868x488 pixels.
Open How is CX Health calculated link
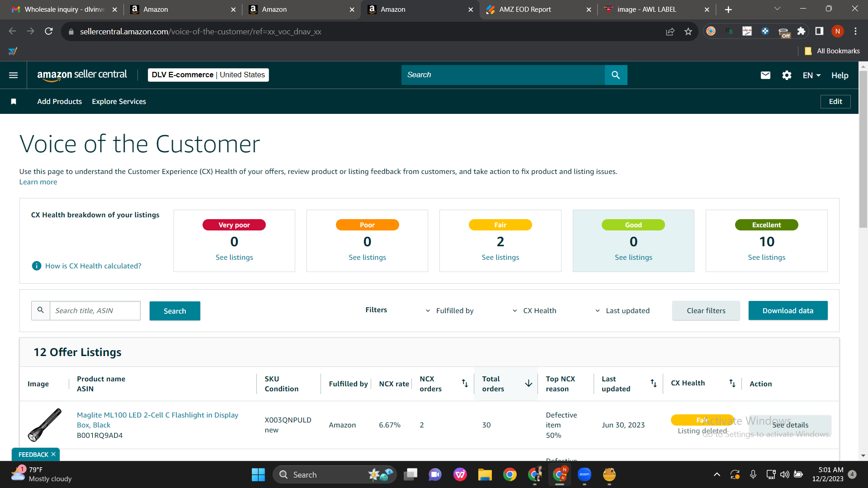93,266
